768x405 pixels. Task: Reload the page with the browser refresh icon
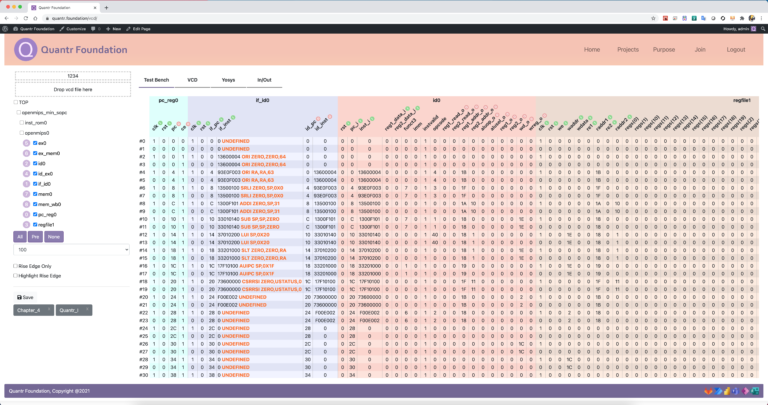[25, 18]
